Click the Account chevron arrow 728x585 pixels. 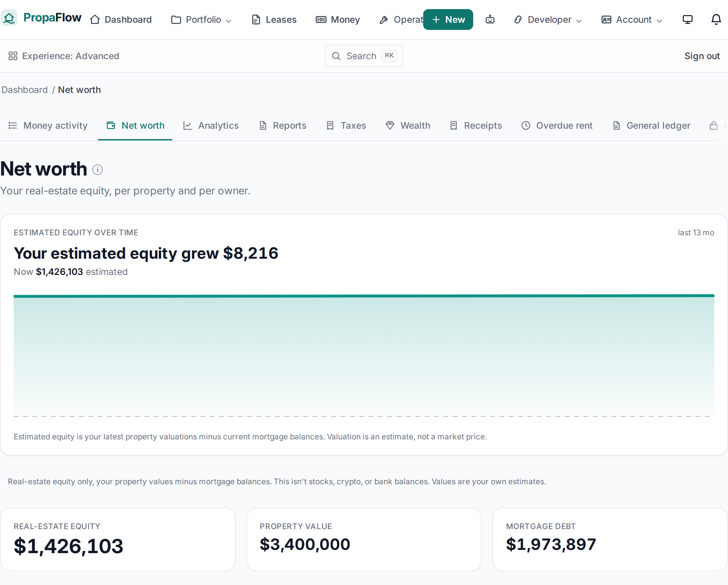point(659,21)
